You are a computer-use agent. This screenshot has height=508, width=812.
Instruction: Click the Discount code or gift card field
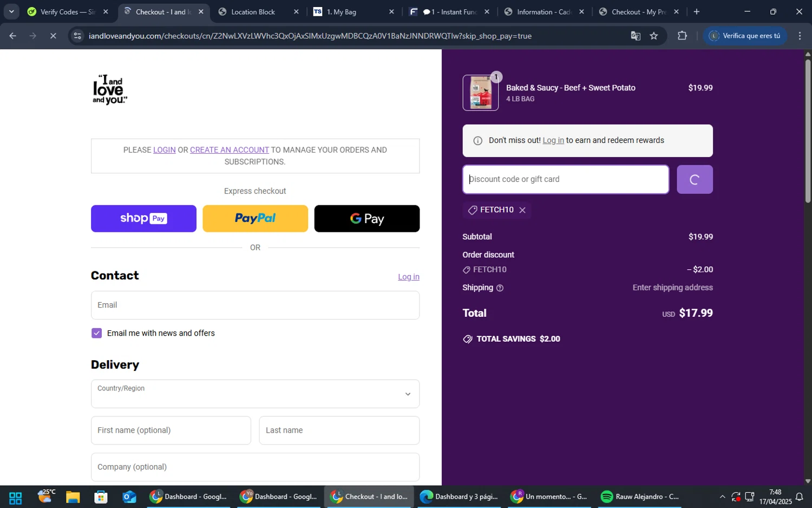[x=566, y=179]
